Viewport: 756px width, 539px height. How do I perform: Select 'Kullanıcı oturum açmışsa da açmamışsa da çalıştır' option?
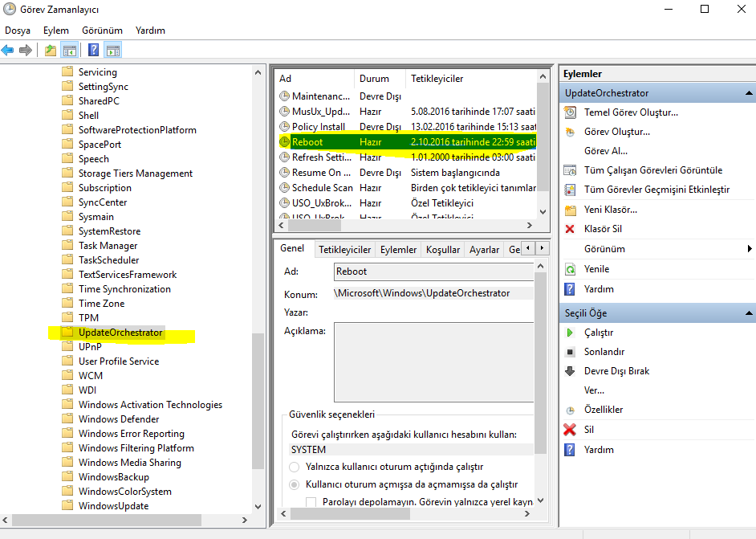[x=295, y=484]
